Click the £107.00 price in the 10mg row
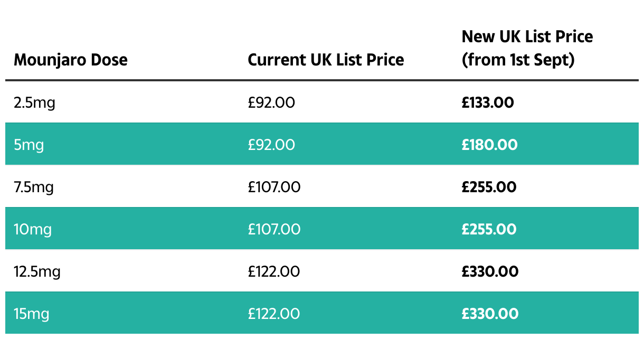The width and height of the screenshot is (644, 339). tap(274, 229)
